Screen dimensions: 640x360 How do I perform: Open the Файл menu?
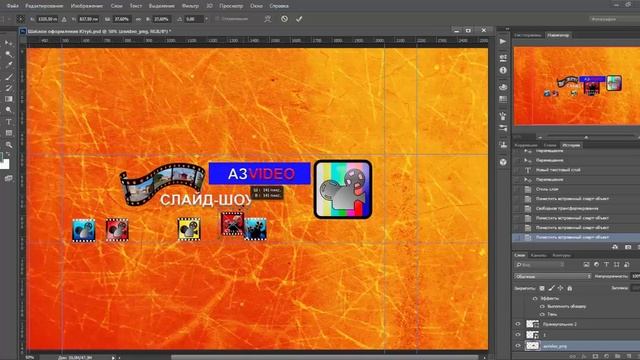[x=13, y=6]
